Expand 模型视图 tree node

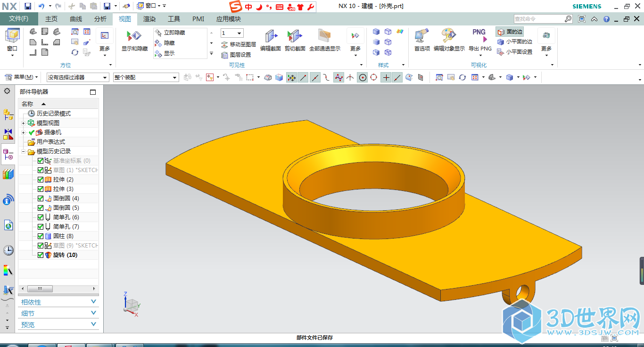23,123
